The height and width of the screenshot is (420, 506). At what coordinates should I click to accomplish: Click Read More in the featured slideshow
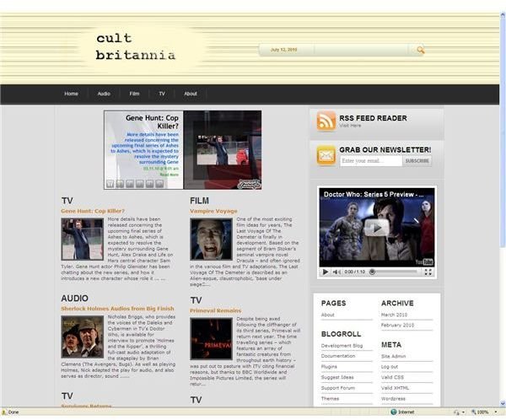pyautogui.click(x=170, y=175)
